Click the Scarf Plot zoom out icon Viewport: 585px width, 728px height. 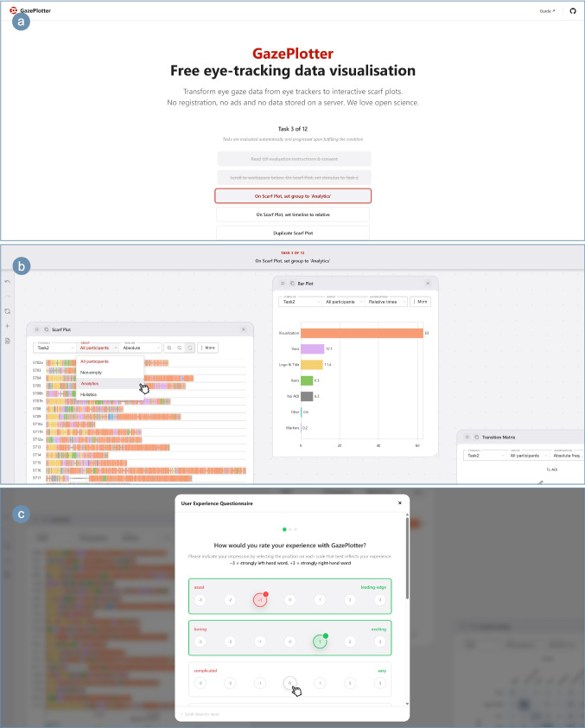point(180,348)
